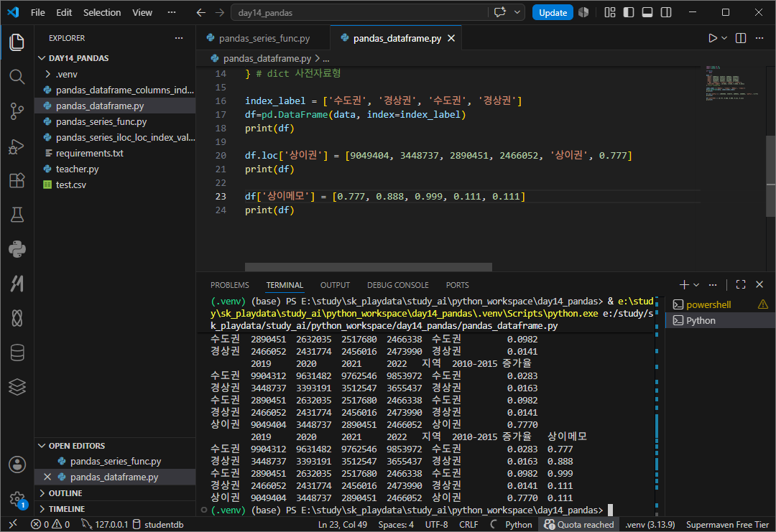Viewport: 776px width, 532px height.
Task: Click the editor horizontal scrollbar
Action: pos(368,267)
